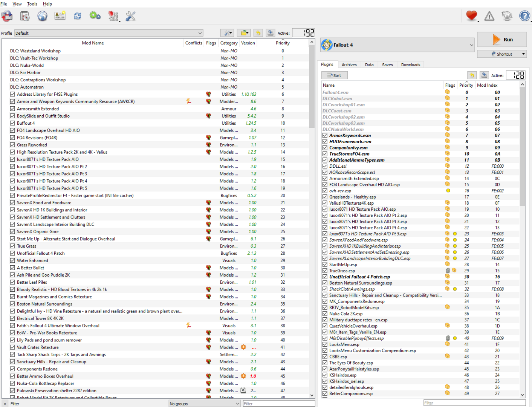
Task: Open the File menu
Action: (x=4, y=4)
